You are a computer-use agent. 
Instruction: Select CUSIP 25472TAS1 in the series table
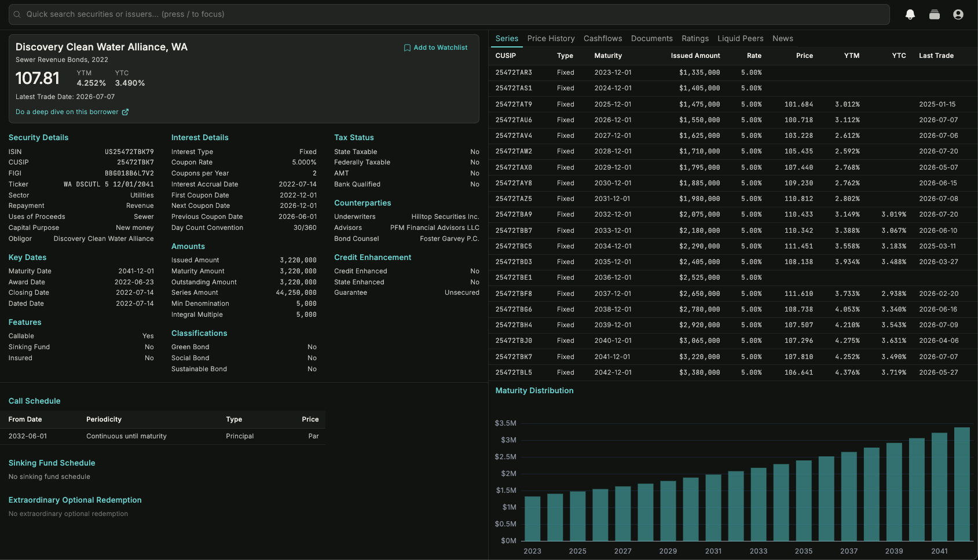[x=514, y=88]
